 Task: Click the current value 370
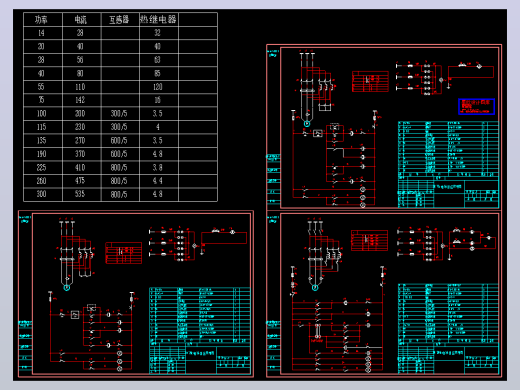pos(80,154)
